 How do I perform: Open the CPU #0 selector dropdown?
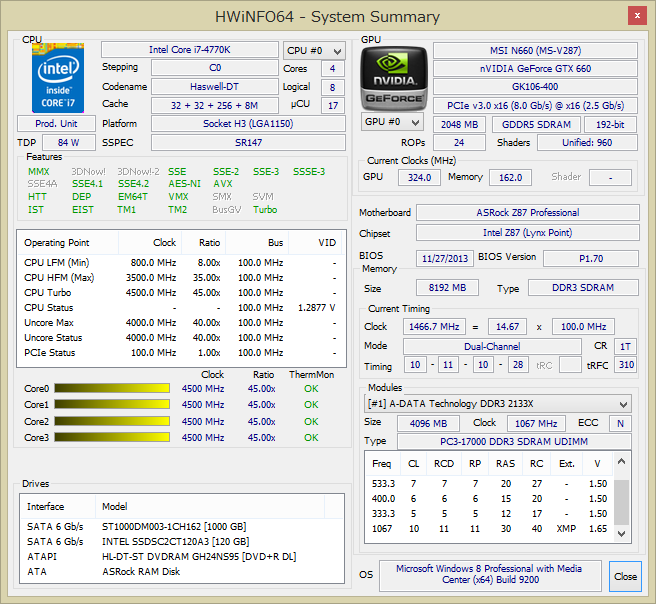pyautogui.click(x=314, y=51)
